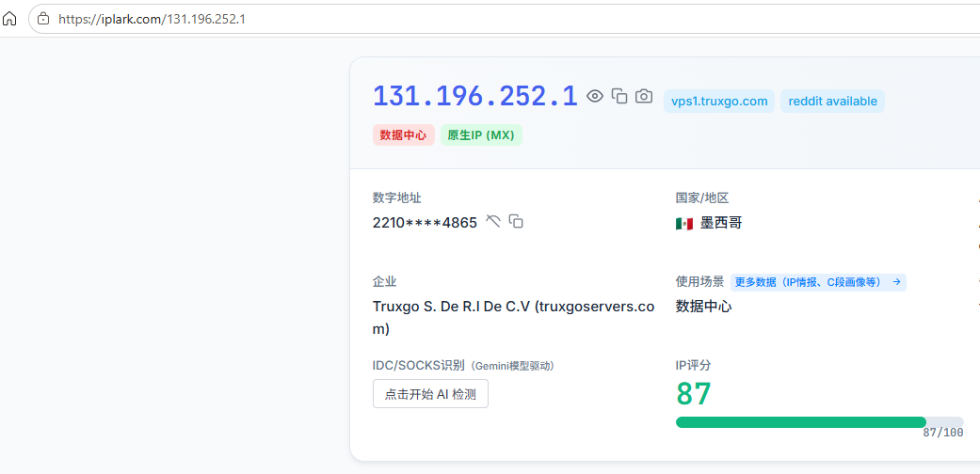The height and width of the screenshot is (474, 980).
Task: Toggle IP address visibility eye icon
Action: 594,96
